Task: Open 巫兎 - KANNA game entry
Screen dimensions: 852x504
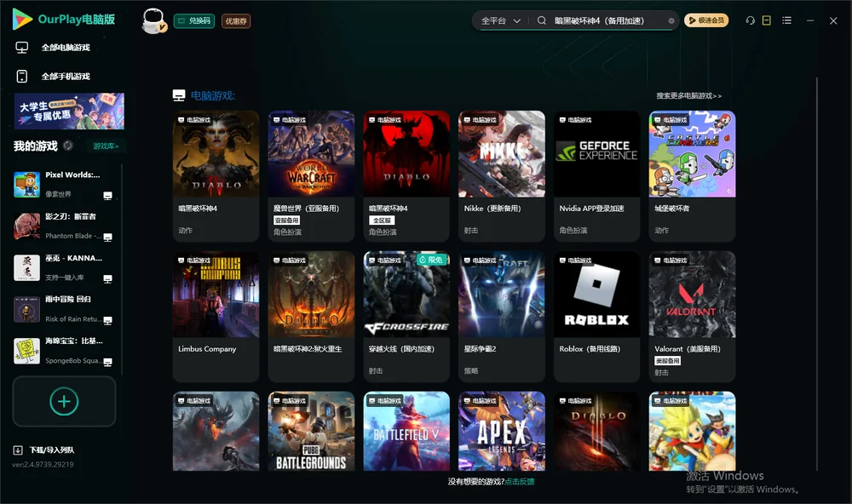Action: pos(62,267)
